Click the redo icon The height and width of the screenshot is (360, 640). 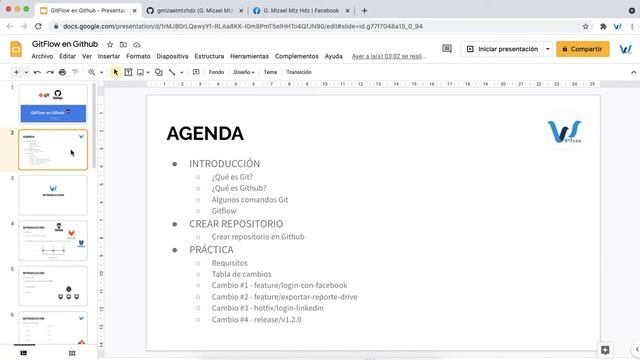50,72
